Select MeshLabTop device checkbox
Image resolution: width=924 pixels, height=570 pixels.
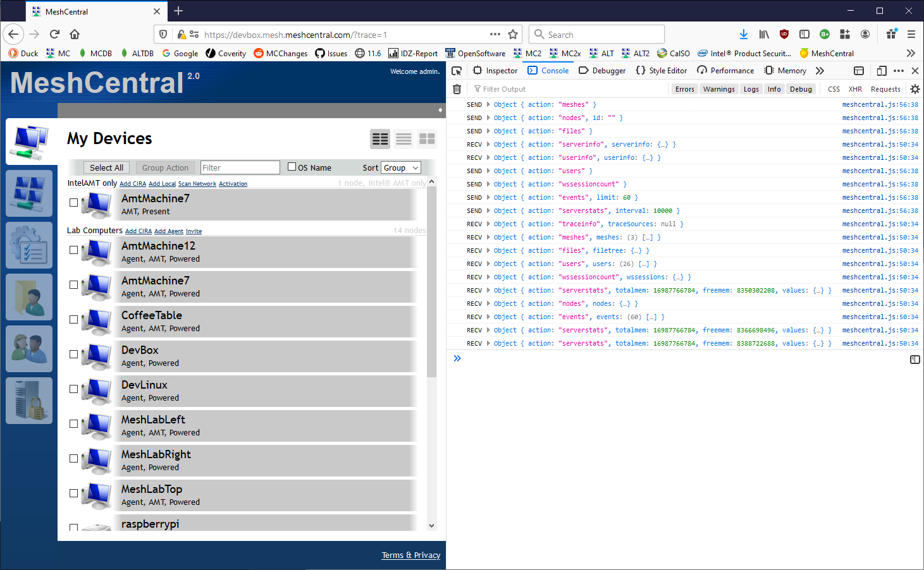coord(73,494)
